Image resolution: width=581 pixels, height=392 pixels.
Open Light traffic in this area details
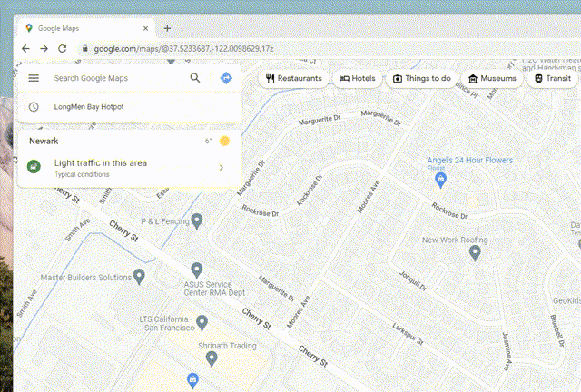pyautogui.click(x=130, y=168)
